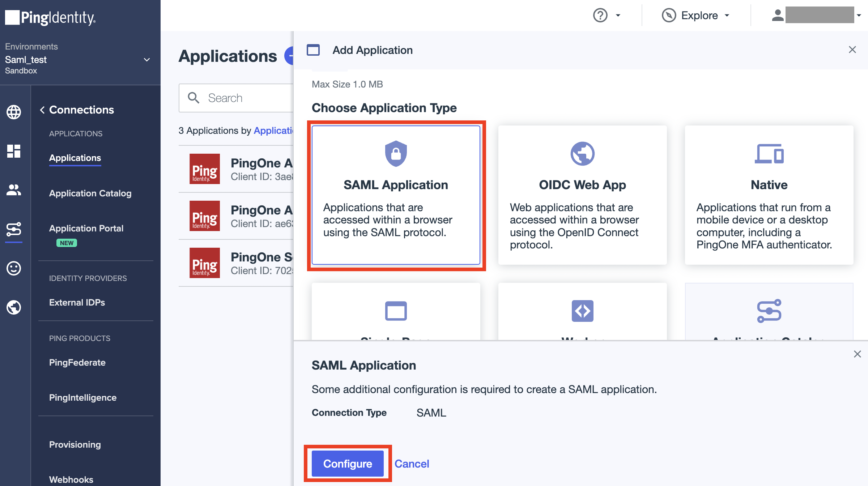Screen dimensions: 868x486
Task: Click the Worker code brackets icon
Action: 583,311
